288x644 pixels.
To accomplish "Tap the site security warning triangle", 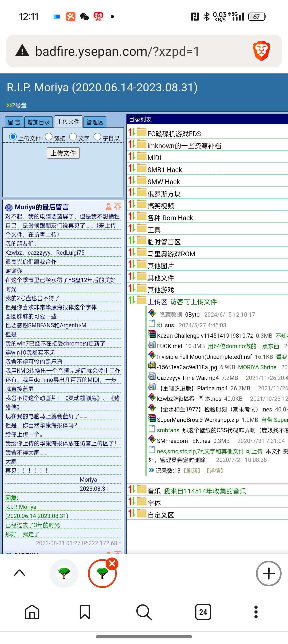I will coord(22,51).
